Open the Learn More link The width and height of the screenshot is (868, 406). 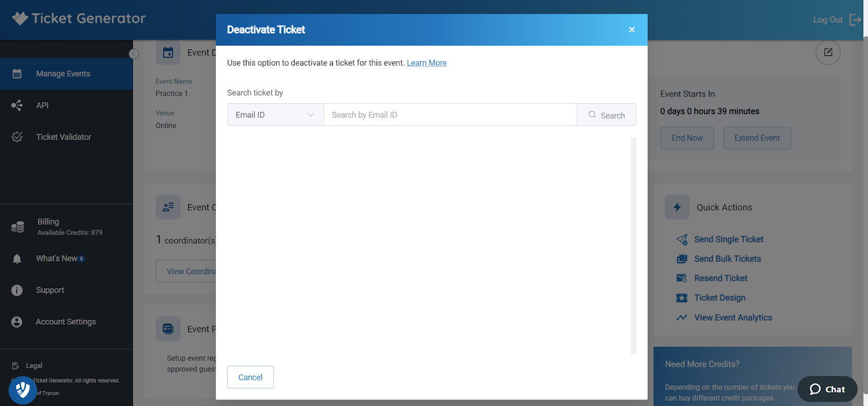[x=427, y=63]
